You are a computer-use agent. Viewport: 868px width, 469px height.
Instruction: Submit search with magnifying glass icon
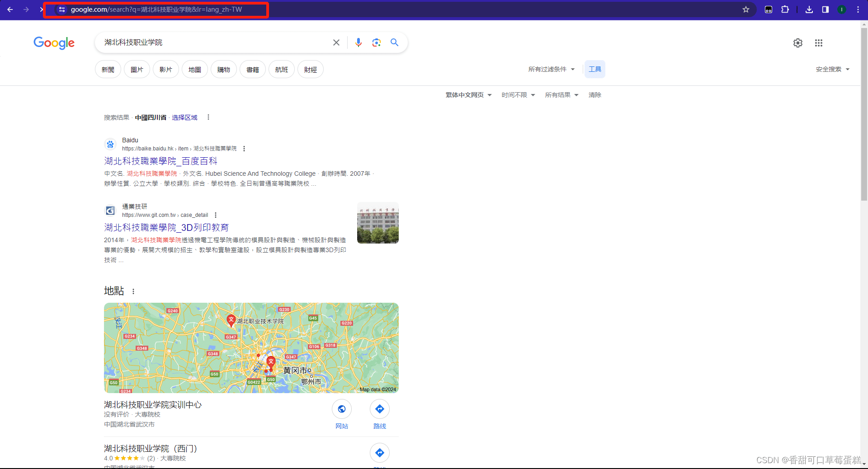point(395,42)
